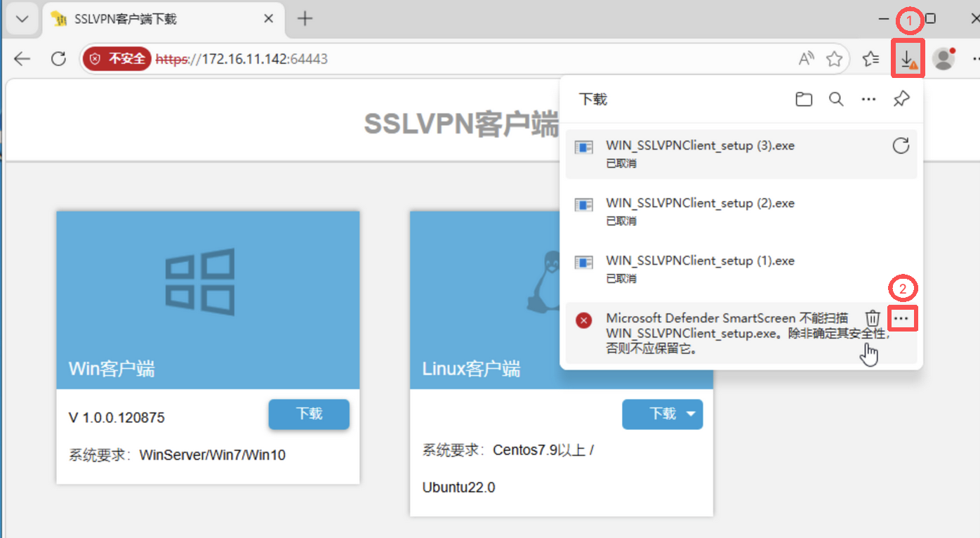This screenshot has width=980, height=538.
Task: Click the Win客户端 下载 button
Action: (309, 414)
